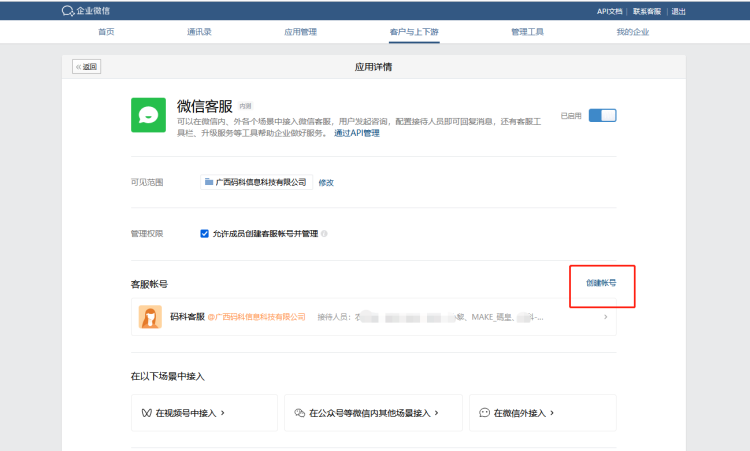The width and height of the screenshot is (750, 451).
Task: Toggle the 已启用 switch off
Action: click(602, 115)
